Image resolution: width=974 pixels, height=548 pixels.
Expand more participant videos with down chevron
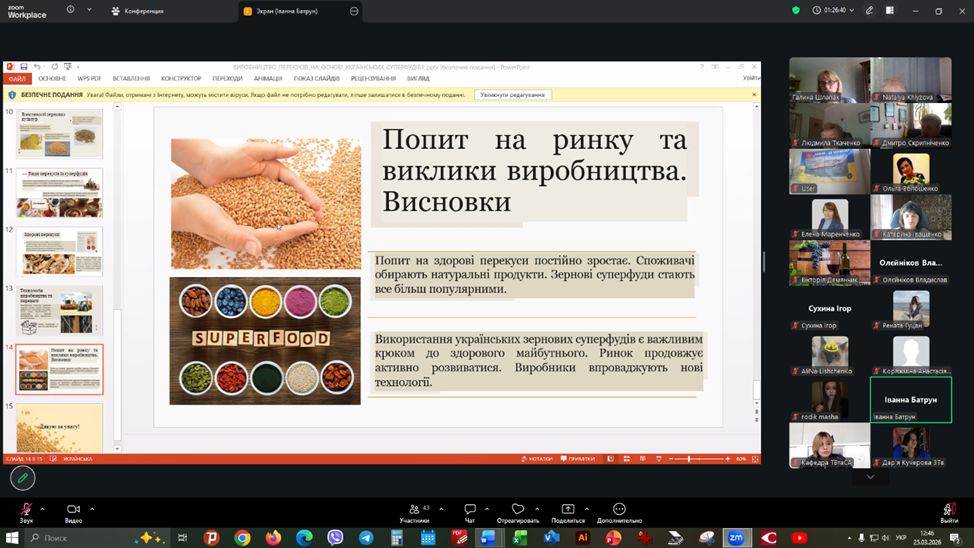pos(870,477)
